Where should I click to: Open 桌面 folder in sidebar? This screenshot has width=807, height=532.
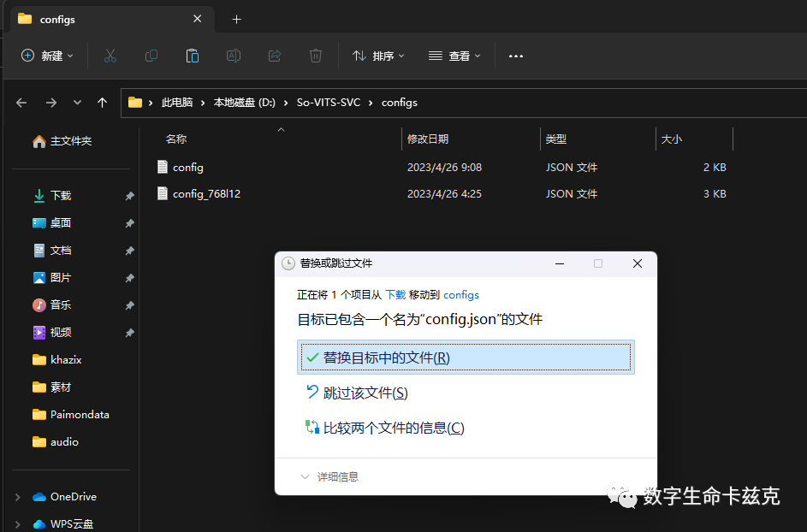(61, 222)
